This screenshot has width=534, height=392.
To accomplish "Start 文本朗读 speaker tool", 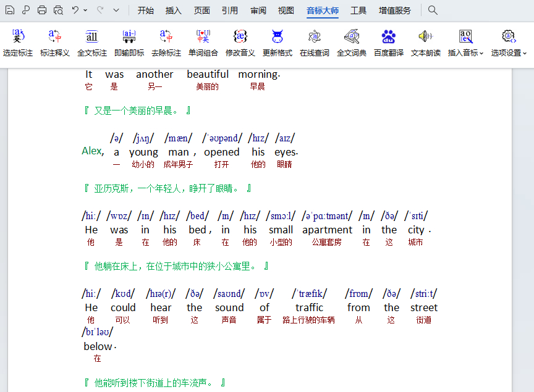I will (426, 36).
